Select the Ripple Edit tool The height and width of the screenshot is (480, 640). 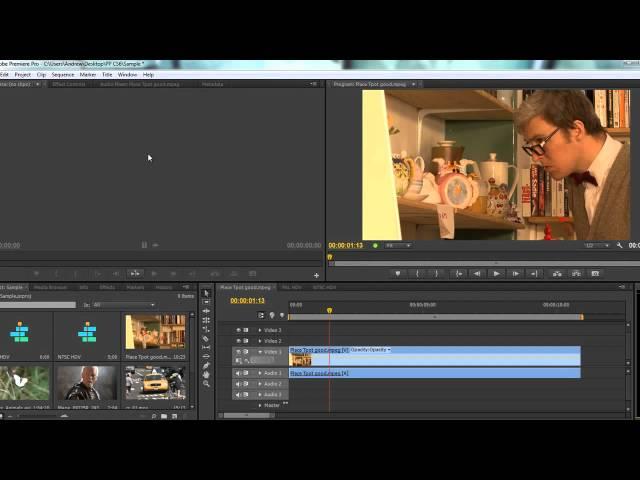(x=206, y=311)
